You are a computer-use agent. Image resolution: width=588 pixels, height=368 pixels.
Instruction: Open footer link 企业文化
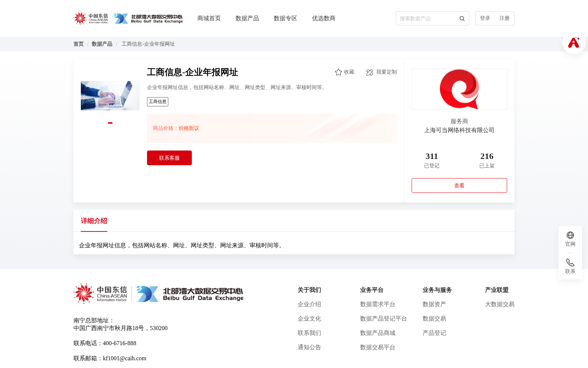[x=309, y=319]
